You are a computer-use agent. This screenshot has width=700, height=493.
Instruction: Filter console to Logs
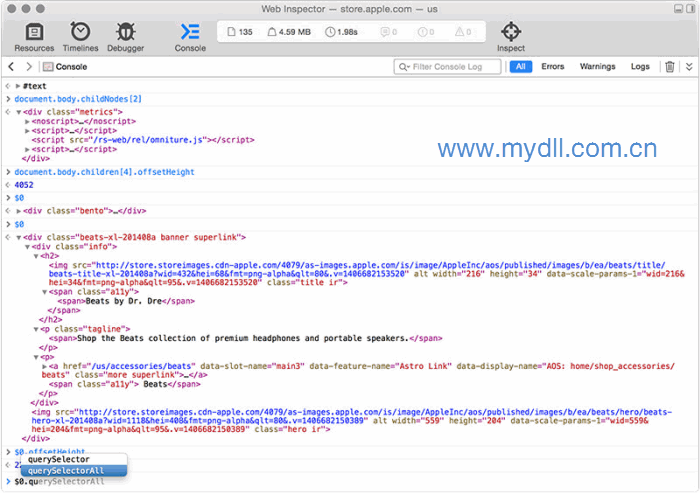[640, 67]
